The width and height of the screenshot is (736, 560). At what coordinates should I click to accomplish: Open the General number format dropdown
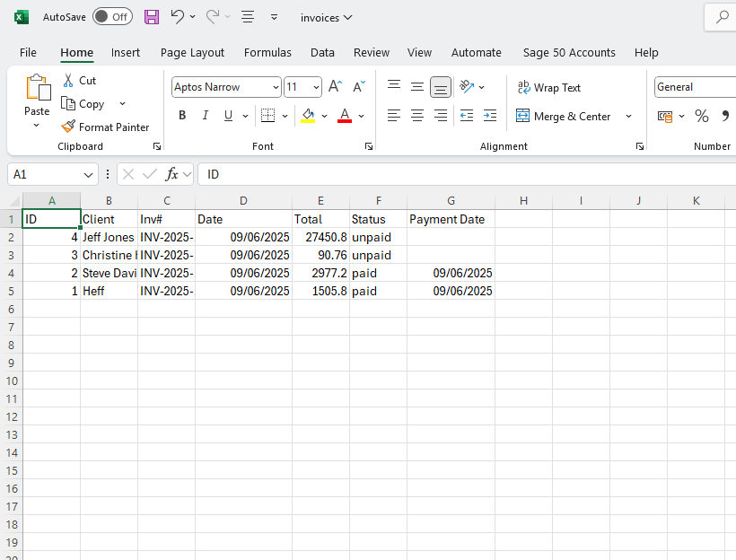pyautogui.click(x=696, y=87)
